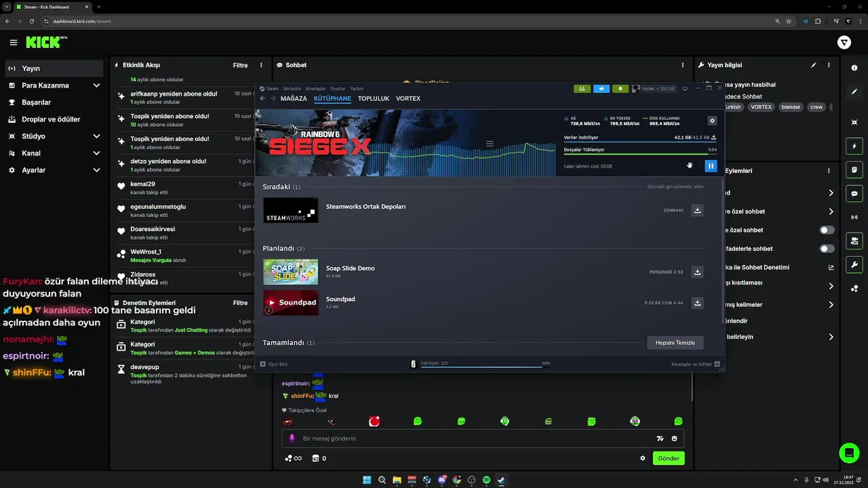868x488 pixels.
Task: Click the VORTEX stream tag
Action: [x=761, y=107]
